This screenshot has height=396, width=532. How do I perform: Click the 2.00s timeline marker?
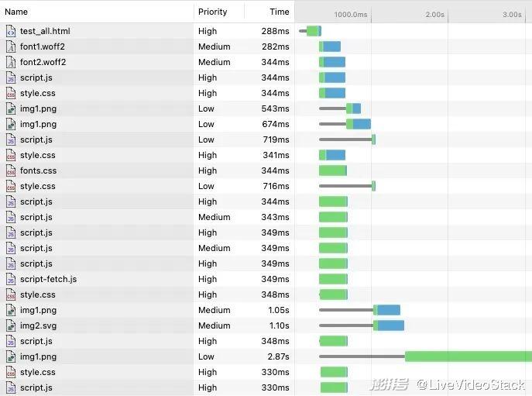[435, 15]
